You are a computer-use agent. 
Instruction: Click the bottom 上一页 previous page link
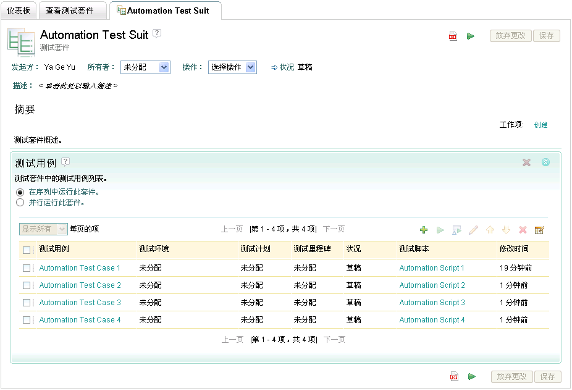coord(233,340)
